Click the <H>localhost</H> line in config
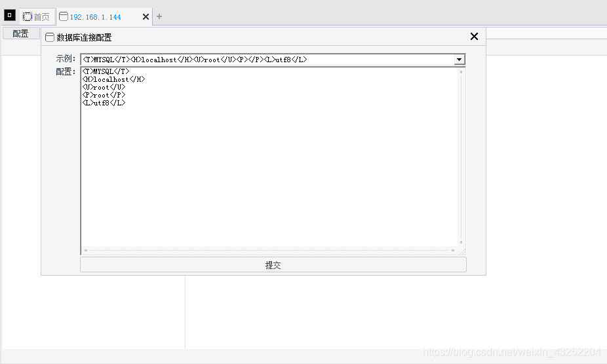The height and width of the screenshot is (364, 607). coord(113,79)
